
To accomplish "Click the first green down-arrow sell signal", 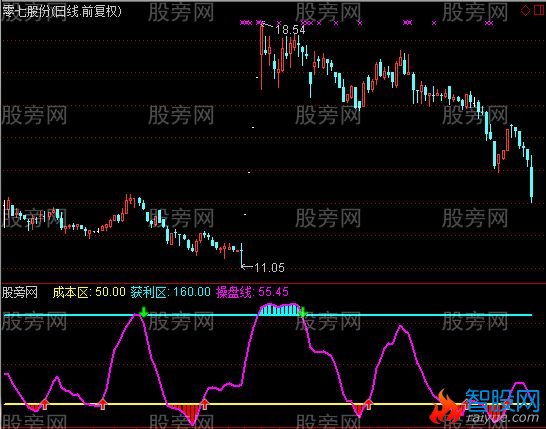I will [143, 311].
